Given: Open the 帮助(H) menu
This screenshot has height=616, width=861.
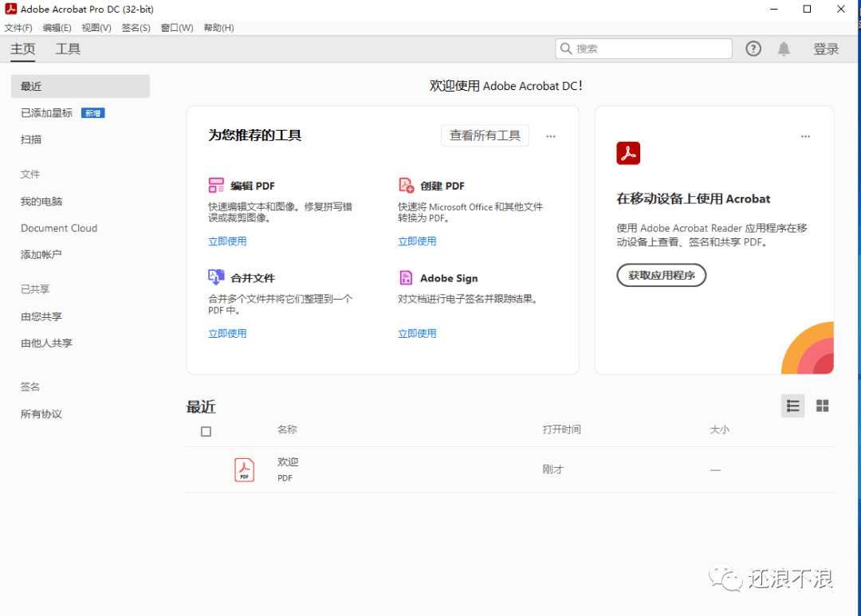Looking at the screenshot, I should coord(218,27).
